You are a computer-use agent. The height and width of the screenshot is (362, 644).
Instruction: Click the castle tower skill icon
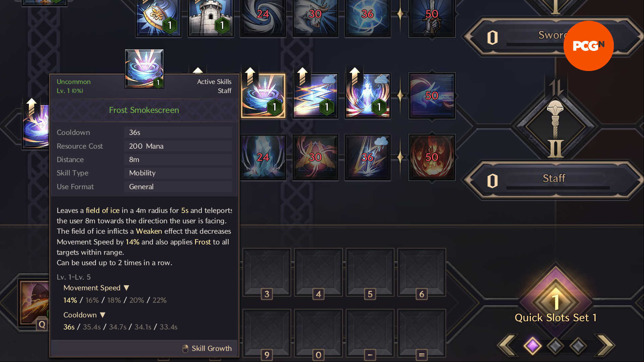click(x=211, y=17)
